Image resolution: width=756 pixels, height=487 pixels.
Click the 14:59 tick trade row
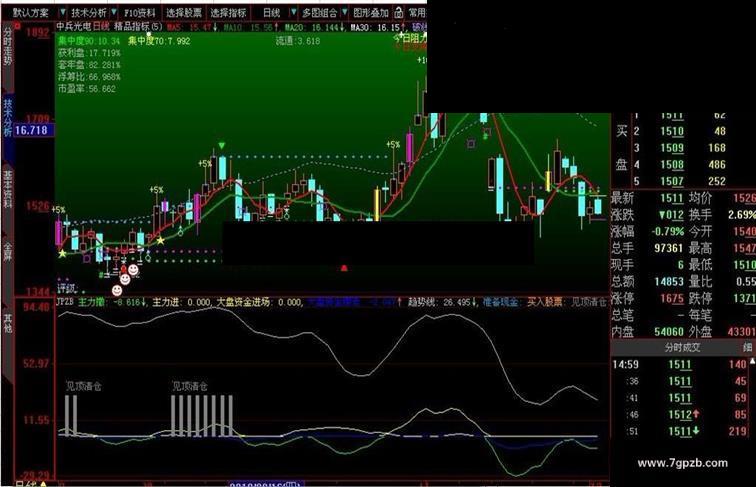pyautogui.click(x=680, y=365)
